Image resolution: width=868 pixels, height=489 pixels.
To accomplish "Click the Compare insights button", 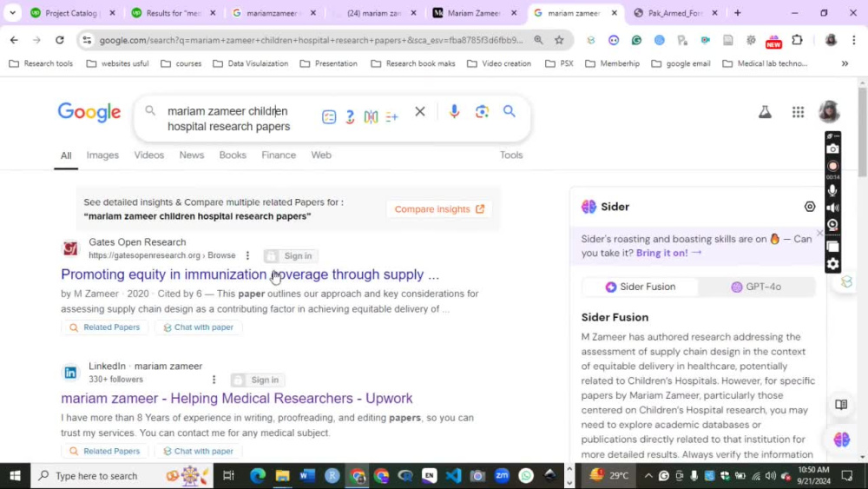I will [x=439, y=209].
